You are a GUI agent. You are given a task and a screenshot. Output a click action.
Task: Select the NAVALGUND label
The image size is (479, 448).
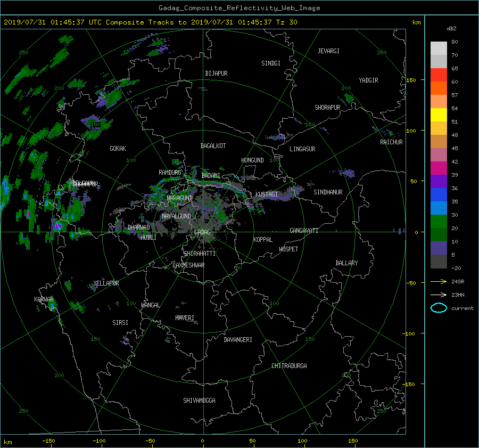point(176,216)
